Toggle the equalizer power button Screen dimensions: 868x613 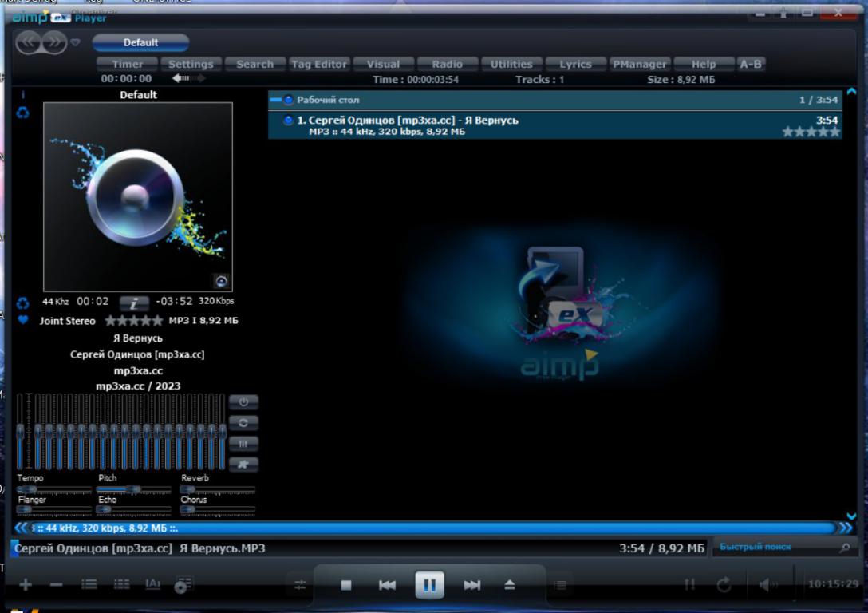[x=243, y=402]
